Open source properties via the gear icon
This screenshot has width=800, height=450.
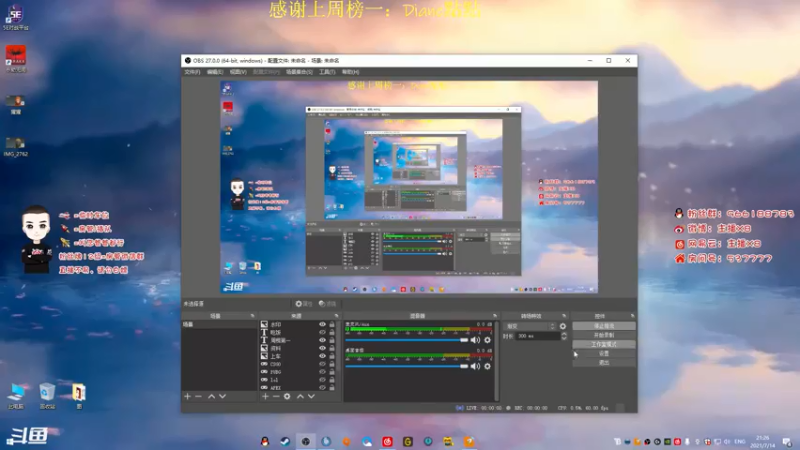click(287, 396)
